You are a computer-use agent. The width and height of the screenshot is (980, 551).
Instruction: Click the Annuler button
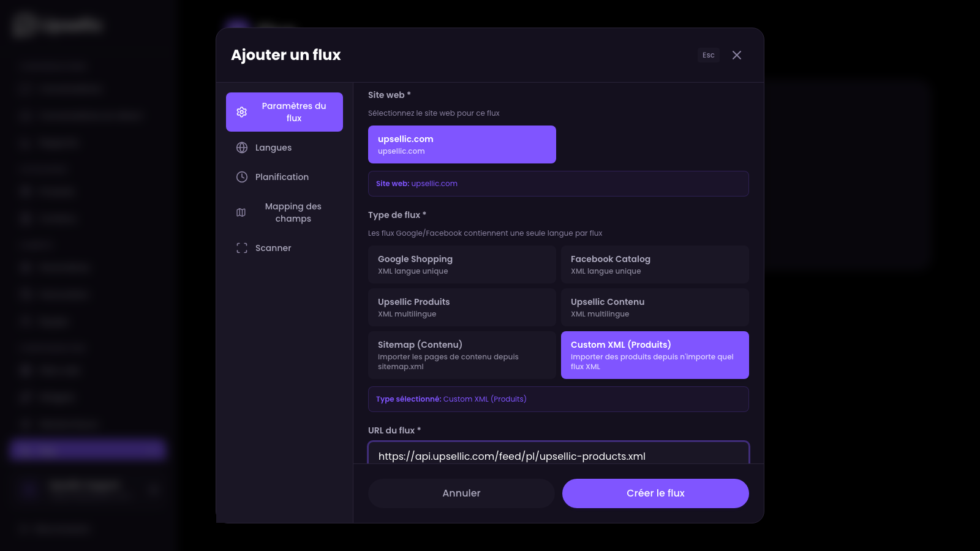pyautogui.click(x=461, y=493)
